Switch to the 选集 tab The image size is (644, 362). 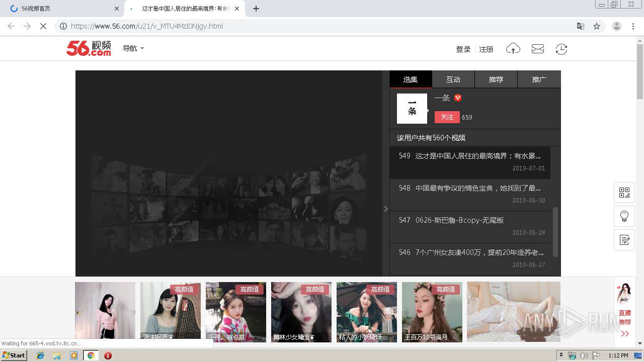click(411, 79)
